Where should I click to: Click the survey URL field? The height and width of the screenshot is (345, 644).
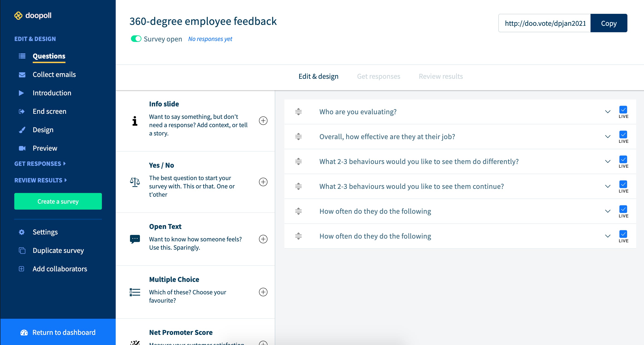tap(544, 23)
